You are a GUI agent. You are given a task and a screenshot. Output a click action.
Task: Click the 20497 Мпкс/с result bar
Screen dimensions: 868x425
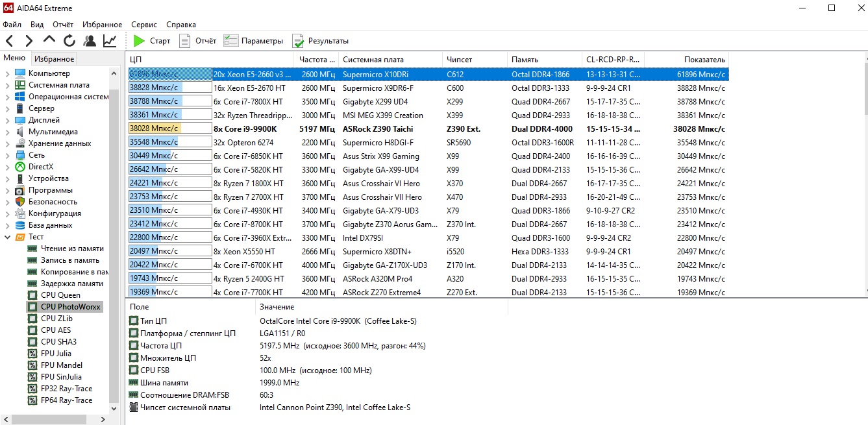tap(170, 251)
